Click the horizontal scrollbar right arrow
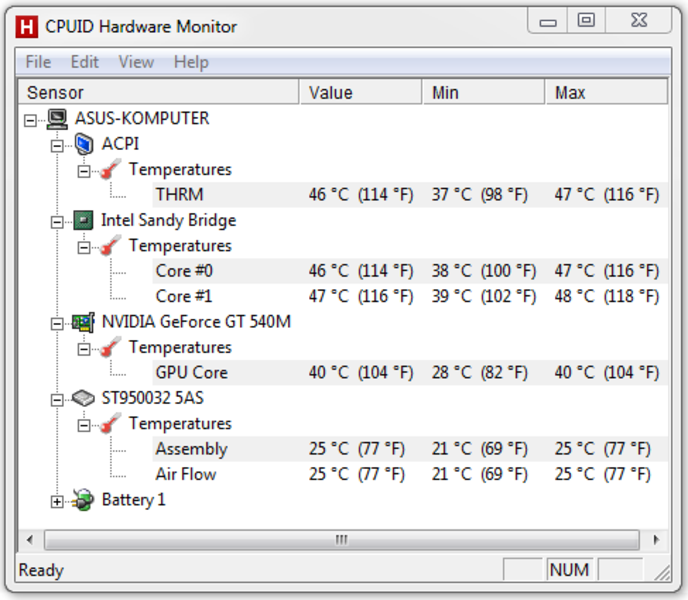The image size is (688, 600). point(656,539)
